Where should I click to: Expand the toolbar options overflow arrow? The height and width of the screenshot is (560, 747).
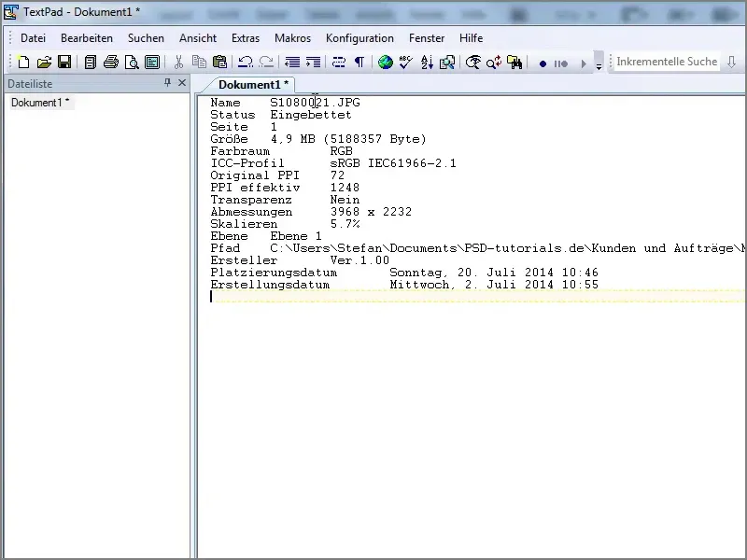[599, 64]
